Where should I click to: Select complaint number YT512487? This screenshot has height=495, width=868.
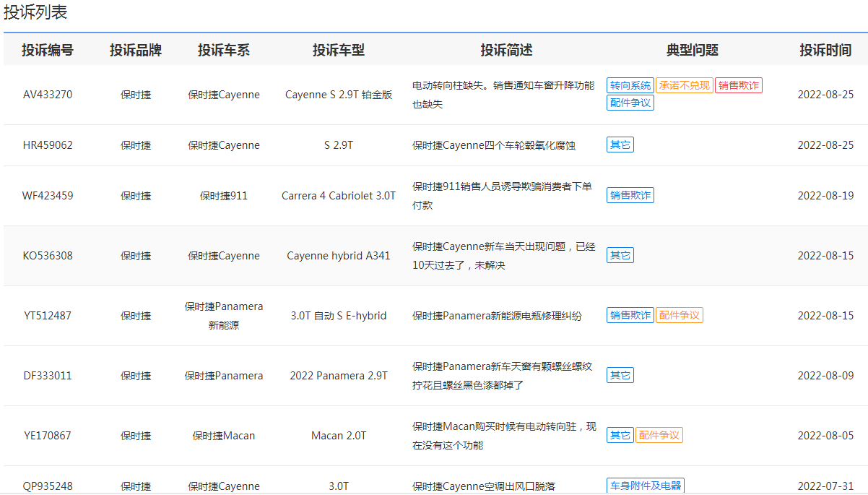point(48,316)
